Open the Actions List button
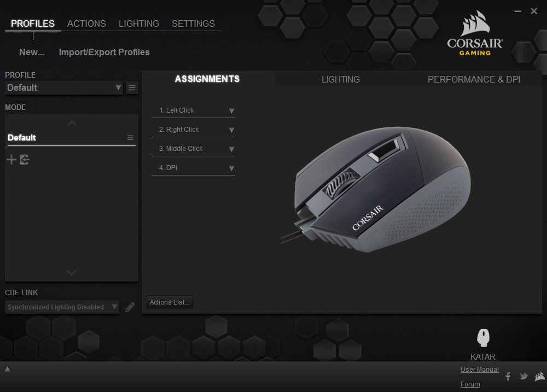 (x=170, y=302)
